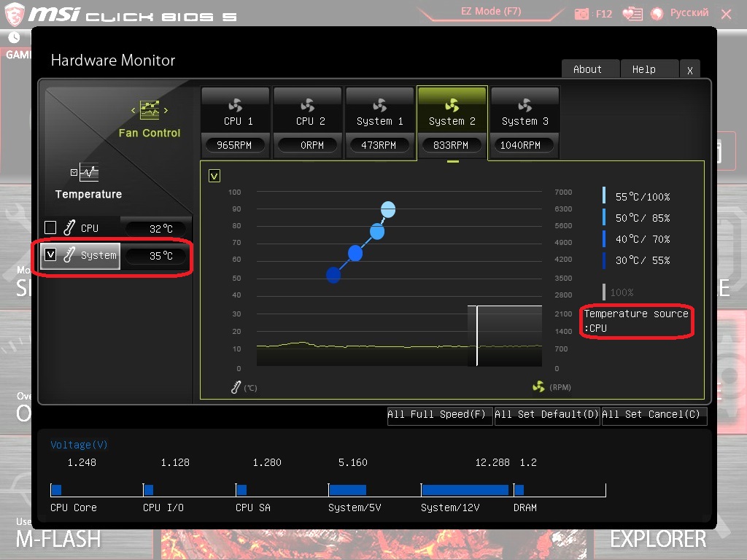747x560 pixels.
Task: Click the System thermometer icon
Action: tap(69, 254)
